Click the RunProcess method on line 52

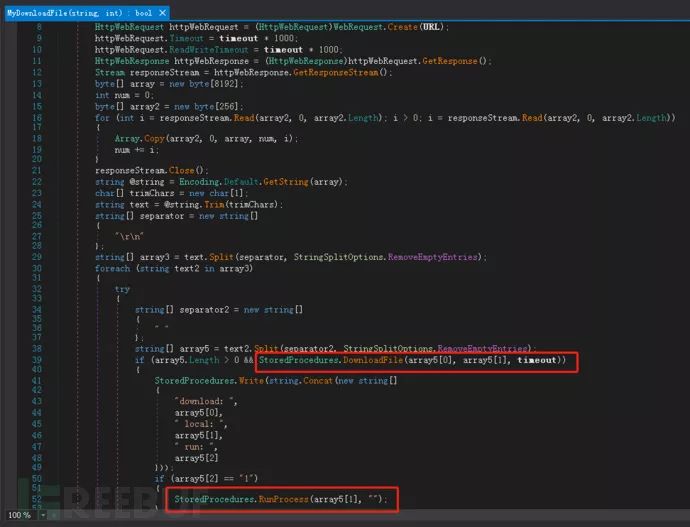[x=283, y=499]
